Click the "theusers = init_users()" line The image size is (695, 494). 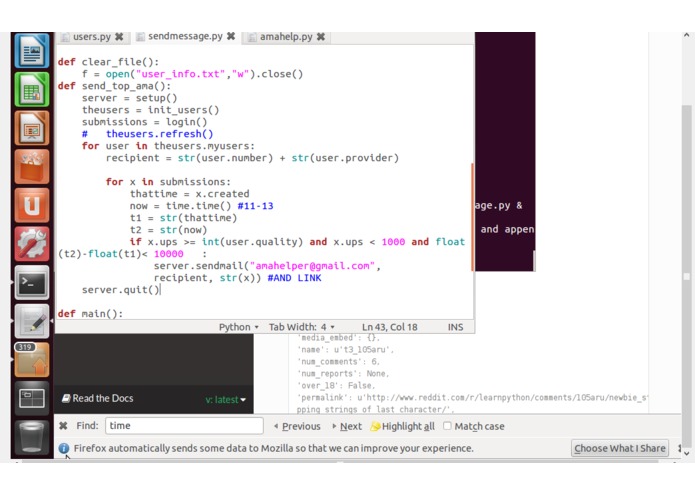click(150, 110)
